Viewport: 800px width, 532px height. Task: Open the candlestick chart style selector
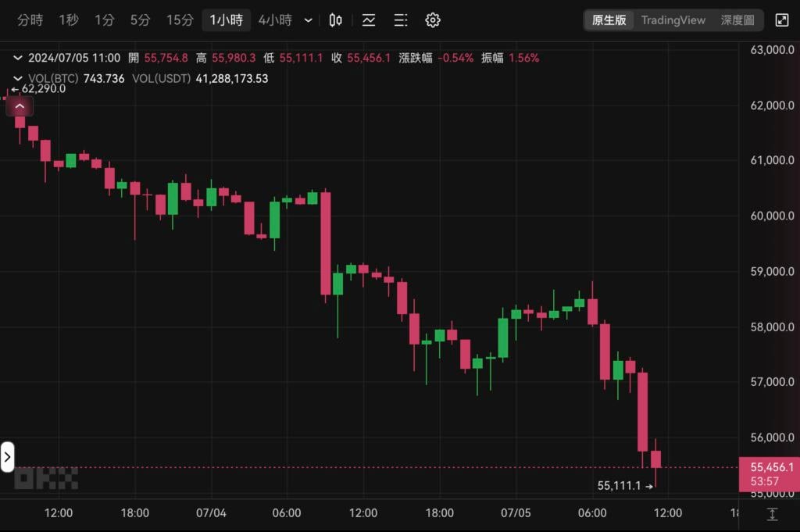336,20
